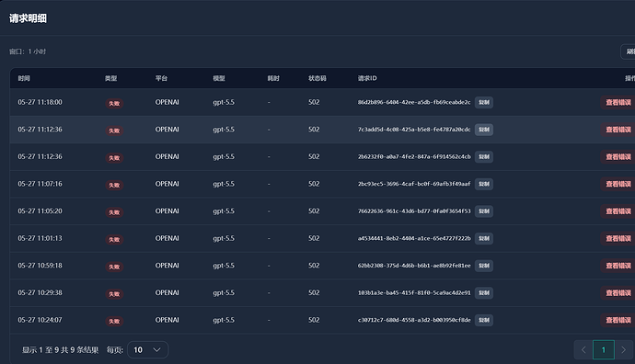Select the timestamp 05-27 11:01:13

[40, 238]
